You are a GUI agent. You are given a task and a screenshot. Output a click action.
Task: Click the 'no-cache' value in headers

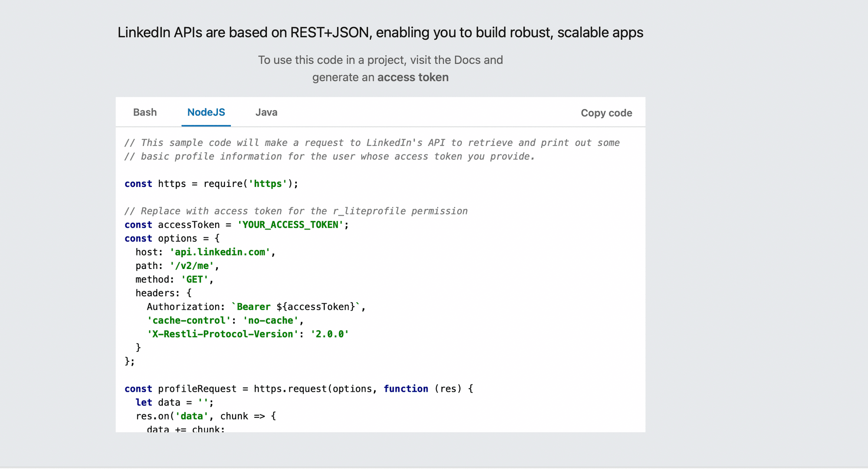point(271,321)
